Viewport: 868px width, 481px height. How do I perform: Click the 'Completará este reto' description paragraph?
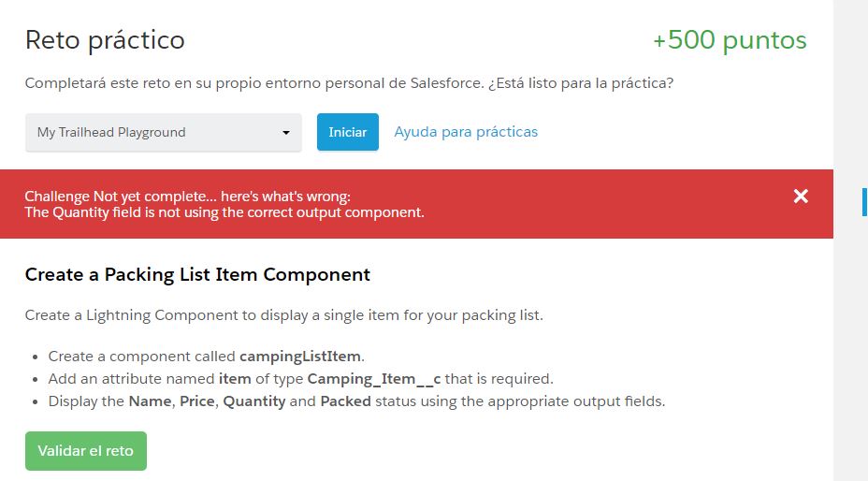click(x=350, y=83)
